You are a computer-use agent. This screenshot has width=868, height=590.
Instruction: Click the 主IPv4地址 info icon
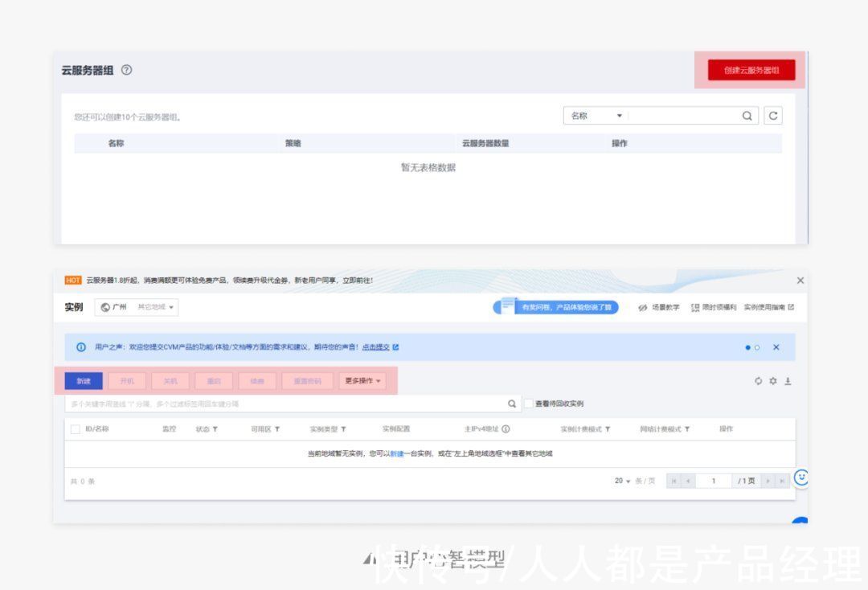(506, 429)
